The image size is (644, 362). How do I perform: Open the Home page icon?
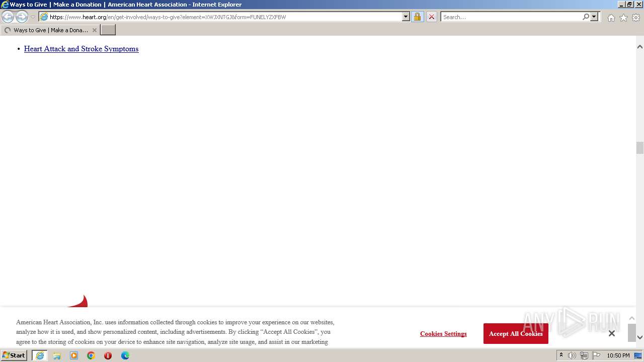pos(611,18)
